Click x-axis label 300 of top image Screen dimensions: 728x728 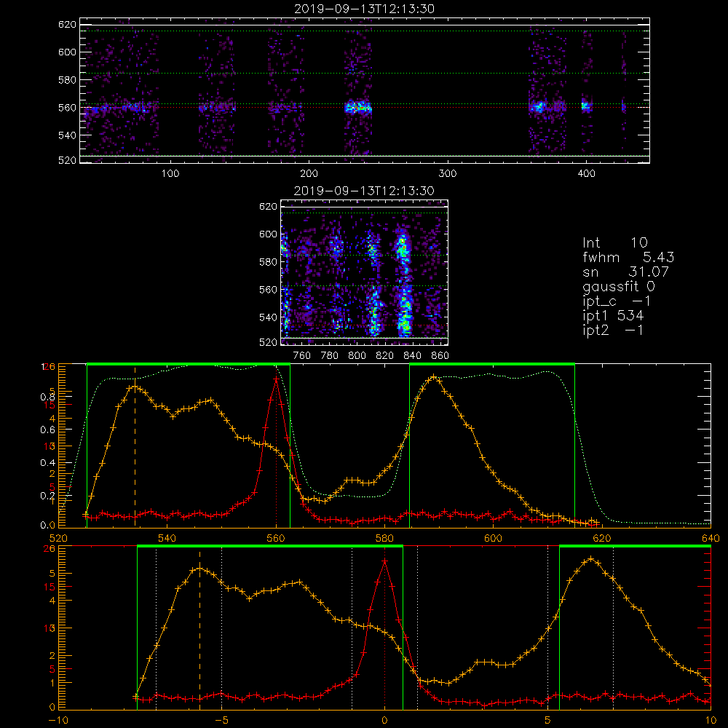(448, 174)
